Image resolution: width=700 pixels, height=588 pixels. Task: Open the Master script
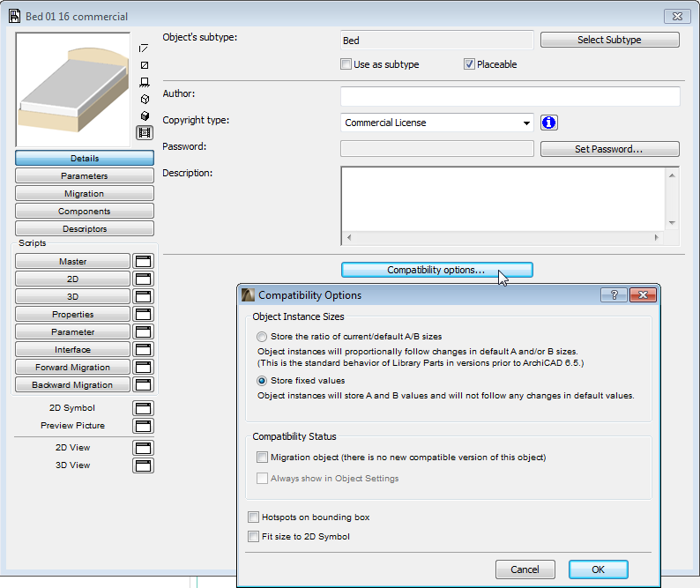click(x=73, y=261)
